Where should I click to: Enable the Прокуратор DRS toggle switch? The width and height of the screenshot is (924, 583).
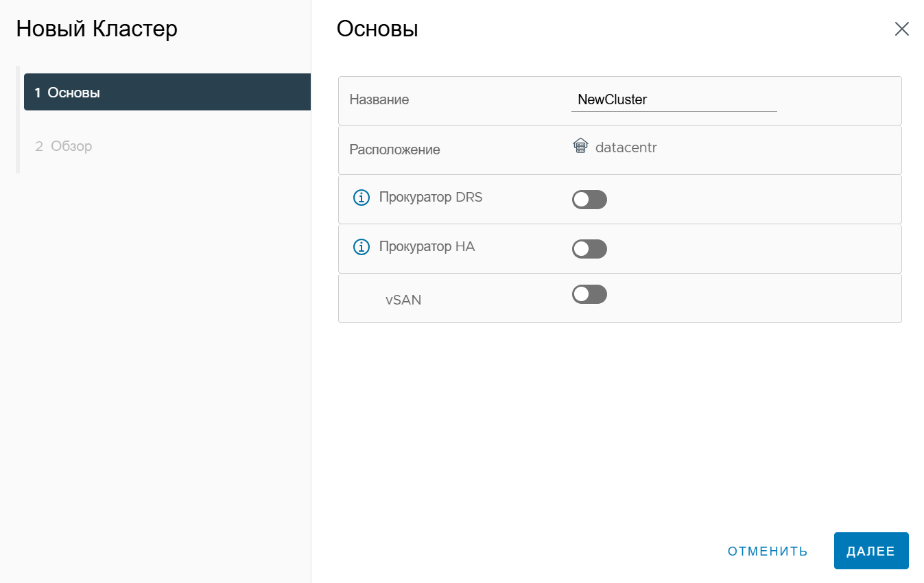(x=589, y=200)
